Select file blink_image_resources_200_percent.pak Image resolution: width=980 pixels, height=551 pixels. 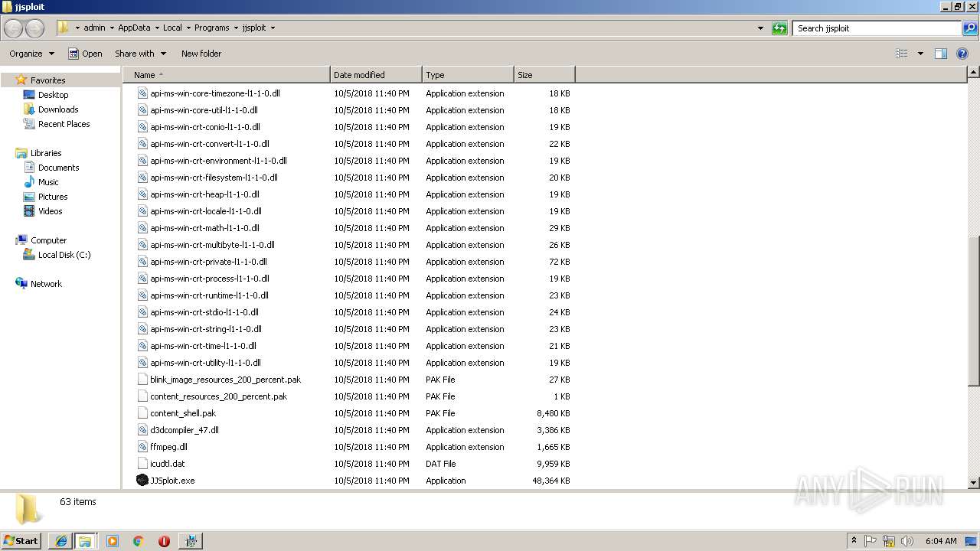(225, 380)
